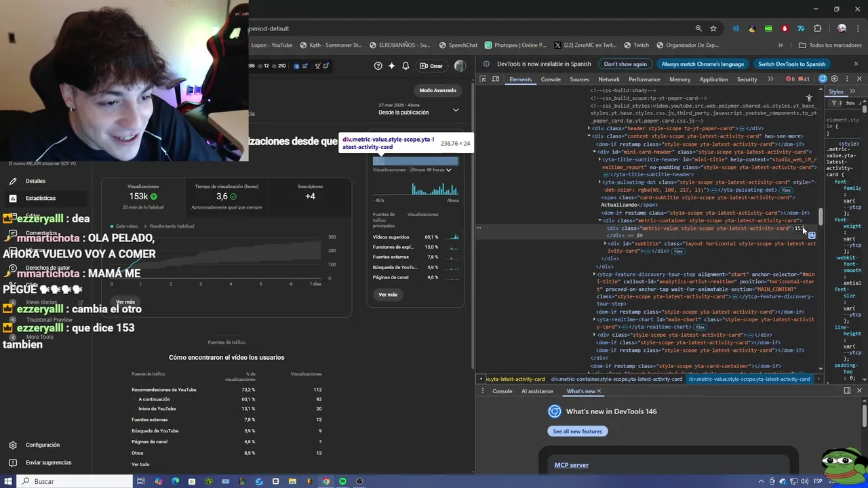The image size is (868, 488).
Task: Open Spotify from the taskbar
Action: coord(342,481)
